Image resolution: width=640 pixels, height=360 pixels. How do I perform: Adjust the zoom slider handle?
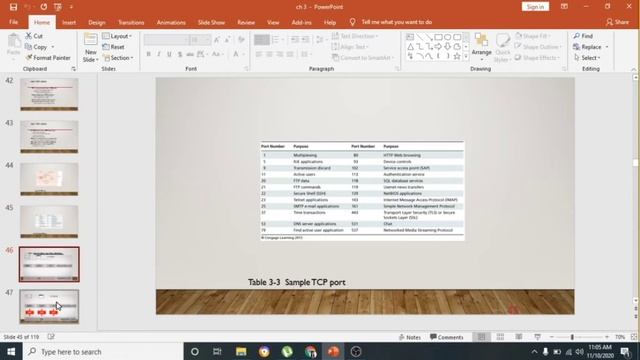(572, 337)
